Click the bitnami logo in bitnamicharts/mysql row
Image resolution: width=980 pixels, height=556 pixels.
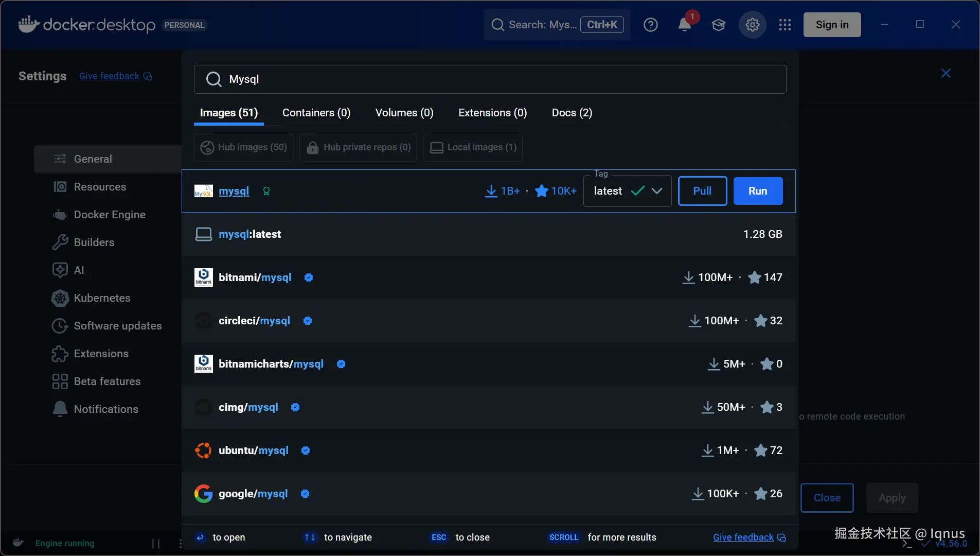(x=203, y=364)
